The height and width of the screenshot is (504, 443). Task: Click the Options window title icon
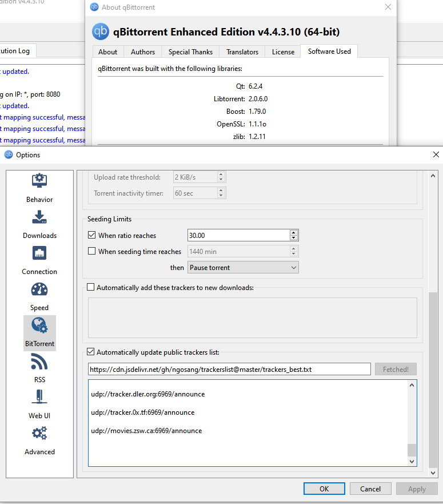[x=9, y=154]
